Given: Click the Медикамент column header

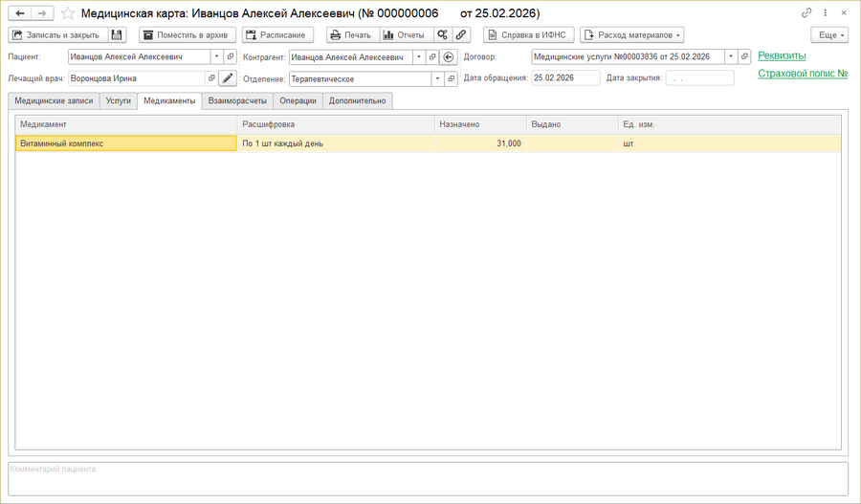Looking at the screenshot, I should [x=125, y=124].
